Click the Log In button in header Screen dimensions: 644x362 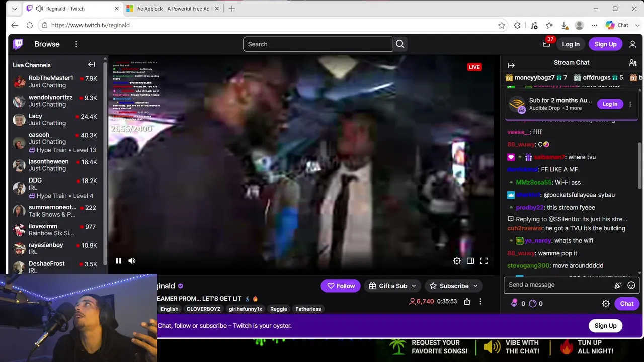click(571, 44)
